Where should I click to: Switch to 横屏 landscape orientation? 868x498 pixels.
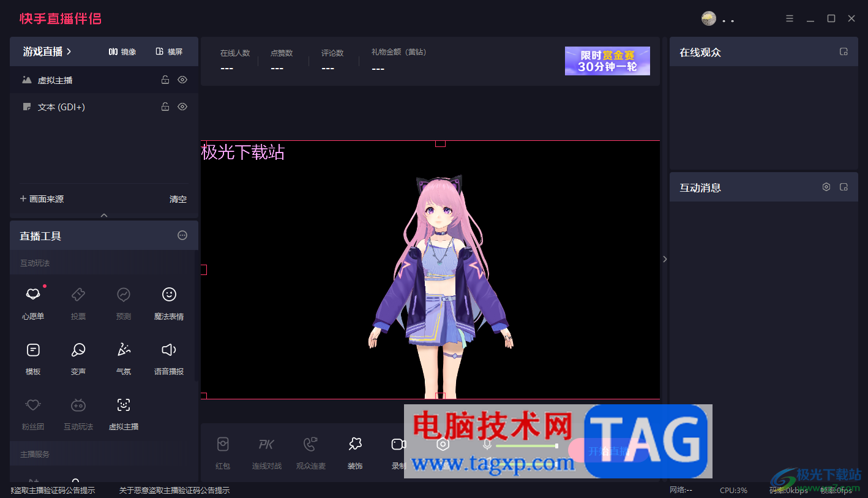[170, 51]
